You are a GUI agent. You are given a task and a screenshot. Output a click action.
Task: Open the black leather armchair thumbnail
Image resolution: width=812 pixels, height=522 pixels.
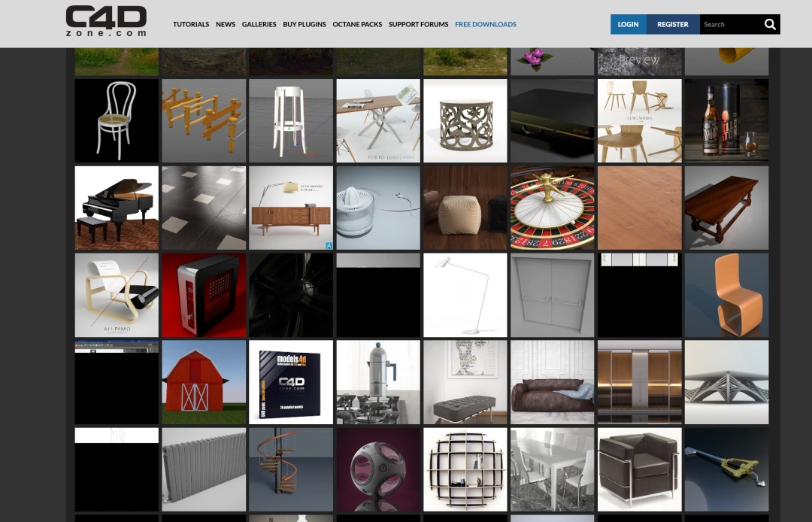click(640, 469)
